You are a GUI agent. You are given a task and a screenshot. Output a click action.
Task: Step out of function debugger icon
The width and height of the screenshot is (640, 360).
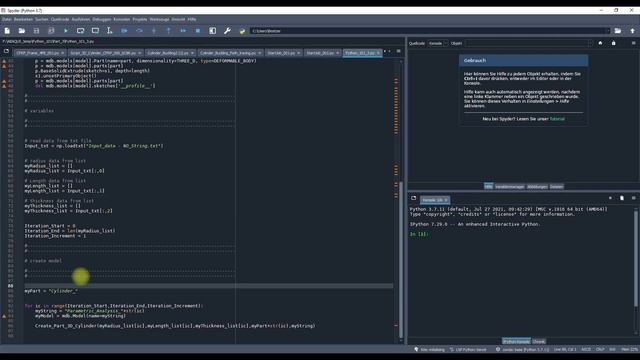point(169,31)
